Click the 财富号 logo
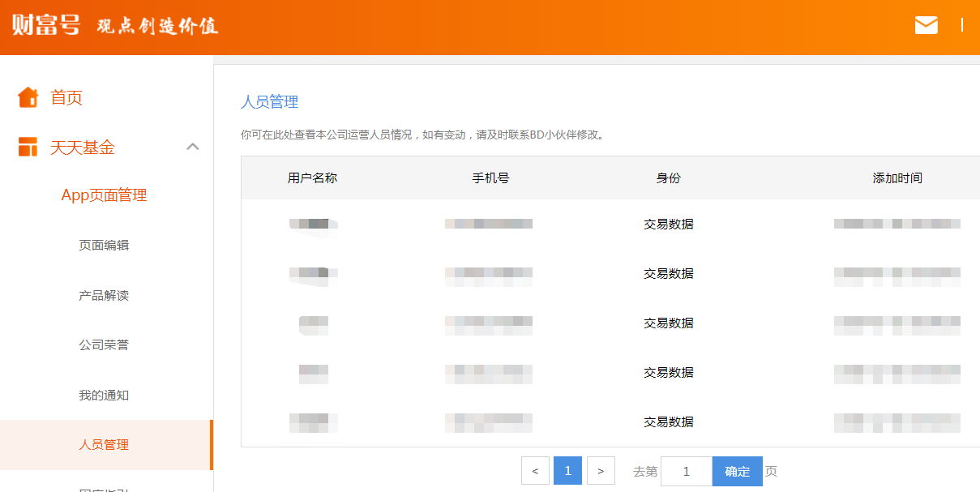This screenshot has height=492, width=980. click(x=46, y=25)
